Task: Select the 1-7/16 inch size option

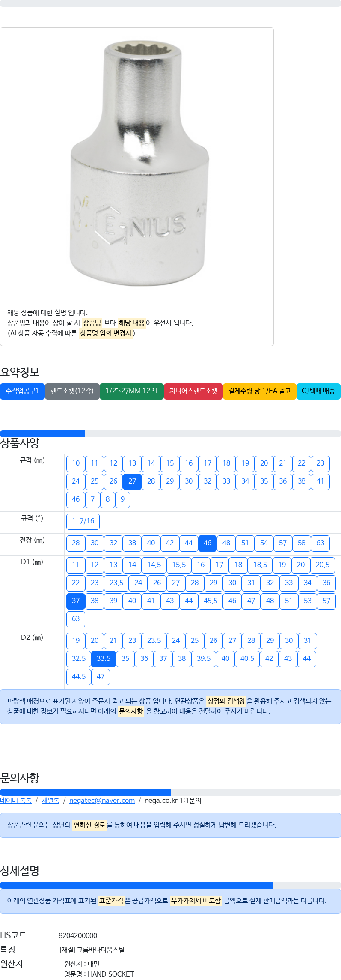Action: [x=83, y=521]
